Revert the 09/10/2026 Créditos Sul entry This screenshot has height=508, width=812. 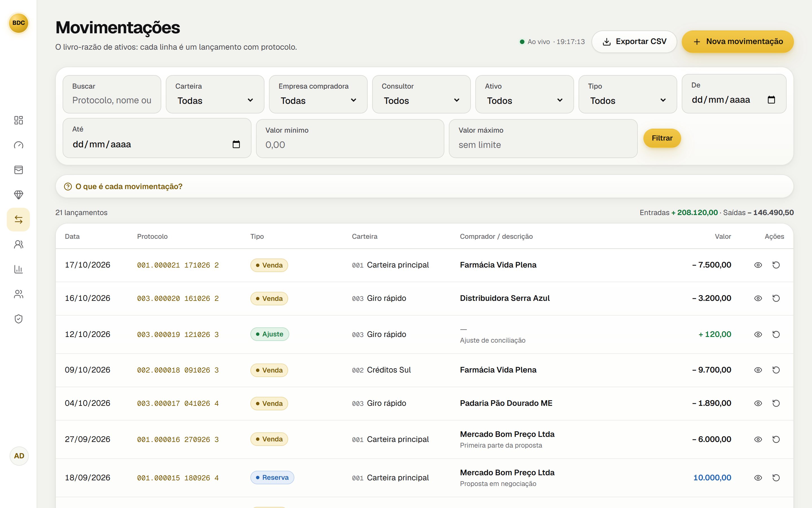pyautogui.click(x=776, y=370)
